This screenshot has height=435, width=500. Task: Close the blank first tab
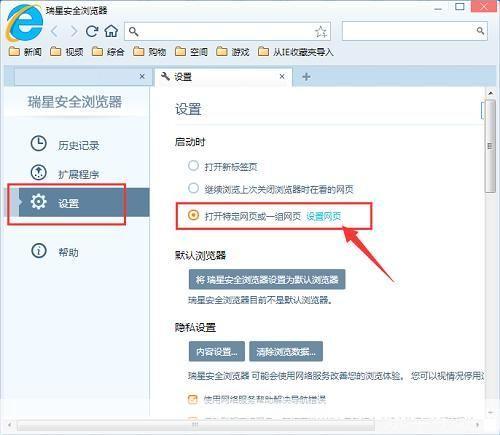[142, 77]
